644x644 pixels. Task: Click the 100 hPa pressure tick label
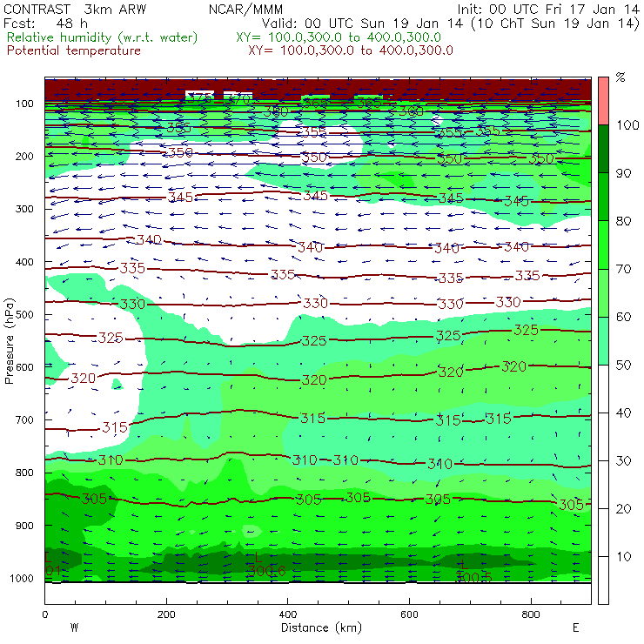[x=24, y=104]
